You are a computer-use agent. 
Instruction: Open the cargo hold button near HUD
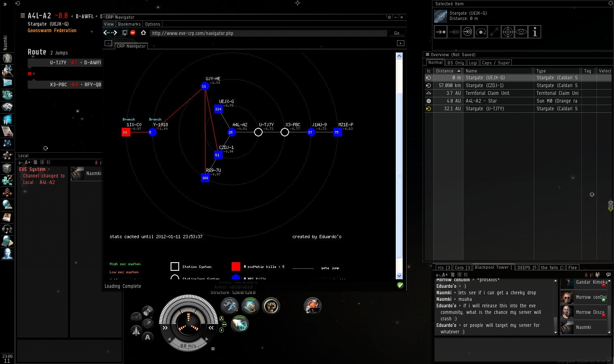[148, 311]
